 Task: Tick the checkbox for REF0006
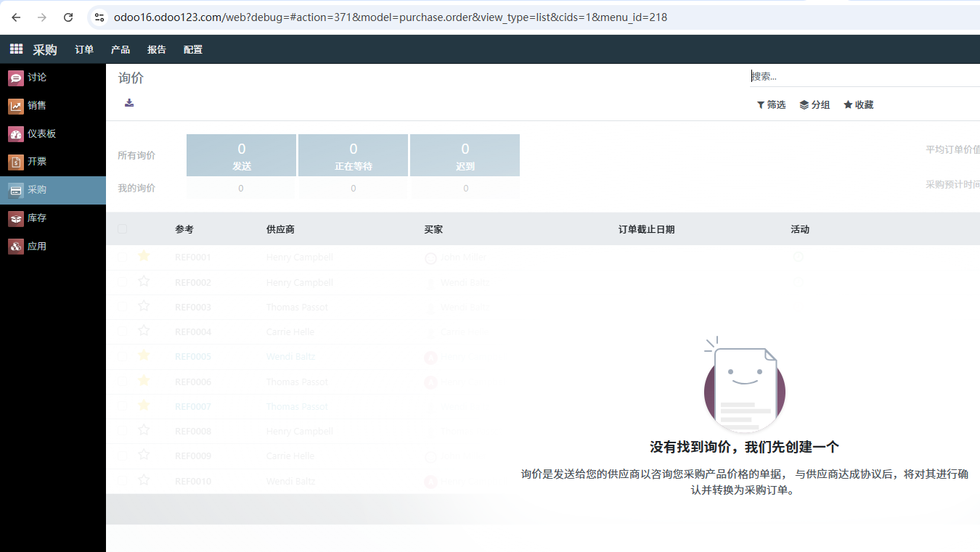[x=122, y=382]
